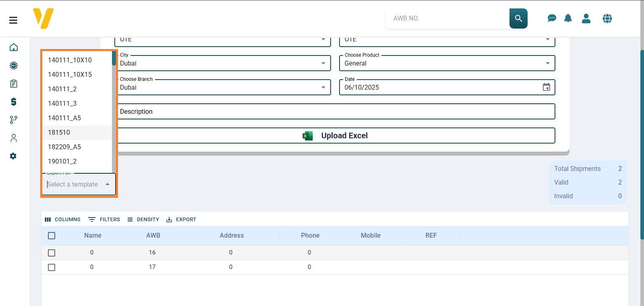Open the branch sidebar icon
Screen dimensions: 644x306
point(14,120)
